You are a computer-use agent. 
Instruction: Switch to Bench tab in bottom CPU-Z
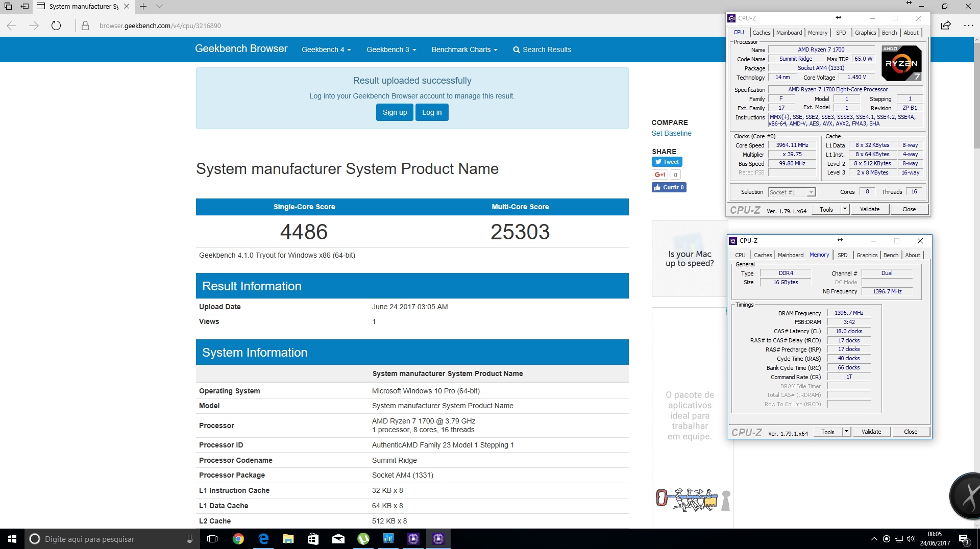891,255
